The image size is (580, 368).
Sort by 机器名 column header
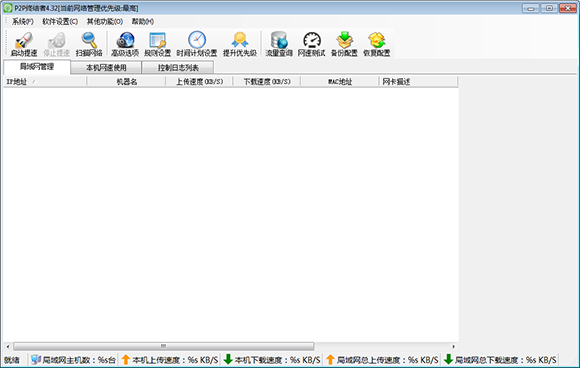pyautogui.click(x=127, y=81)
